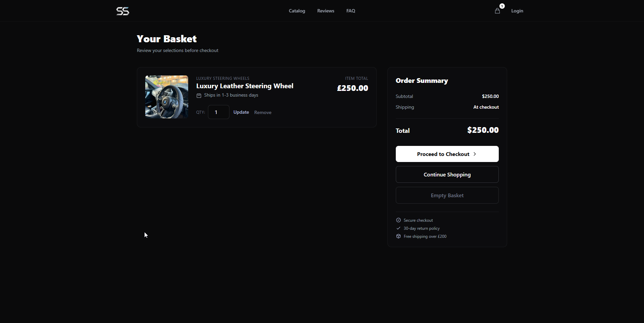The width and height of the screenshot is (644, 323).
Task: Open the FAQ nav link
Action: click(351, 11)
